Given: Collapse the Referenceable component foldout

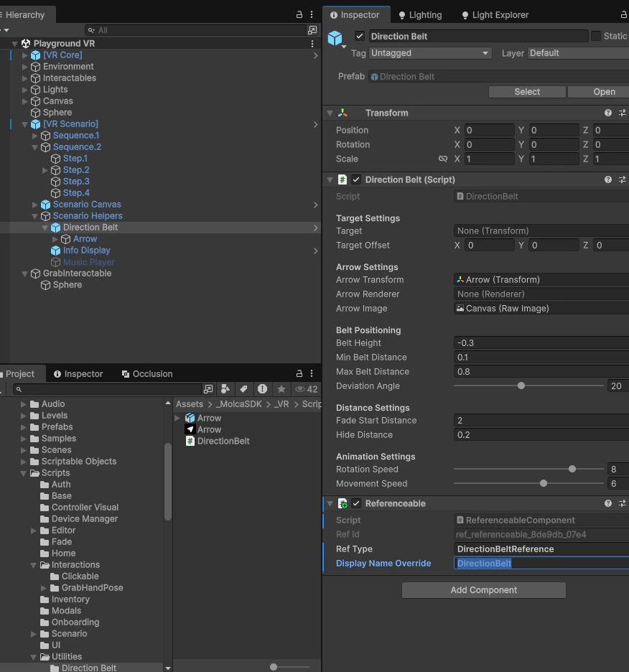Looking at the screenshot, I should pyautogui.click(x=330, y=504).
